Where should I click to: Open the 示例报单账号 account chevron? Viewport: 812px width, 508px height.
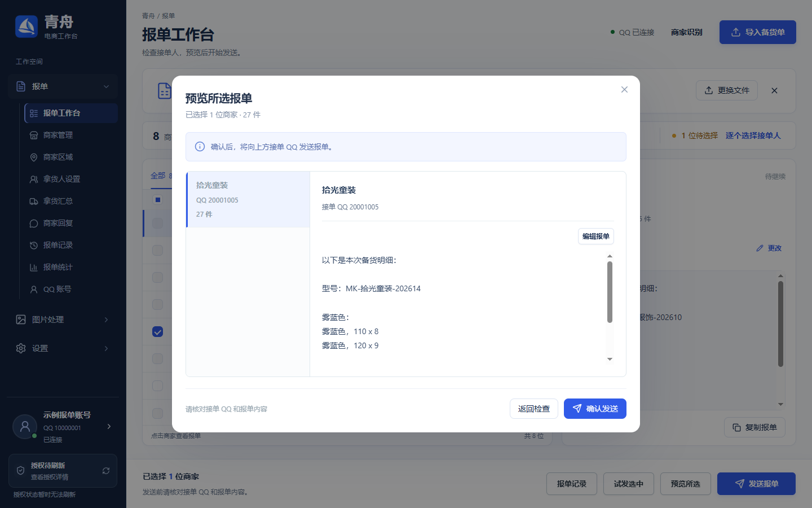(109, 427)
